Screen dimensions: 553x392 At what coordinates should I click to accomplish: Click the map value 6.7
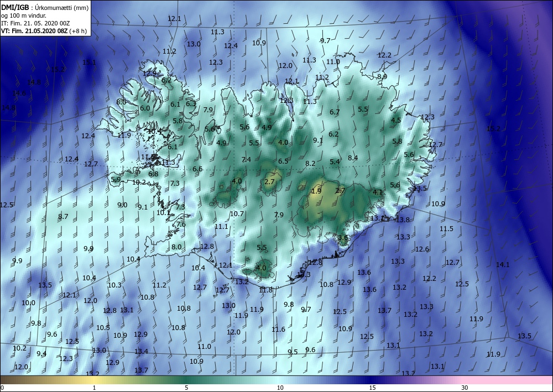tap(335, 112)
